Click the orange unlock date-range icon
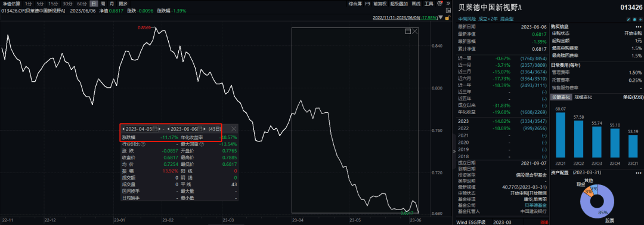The image size is (644, 225). pyautogui.click(x=447, y=18)
